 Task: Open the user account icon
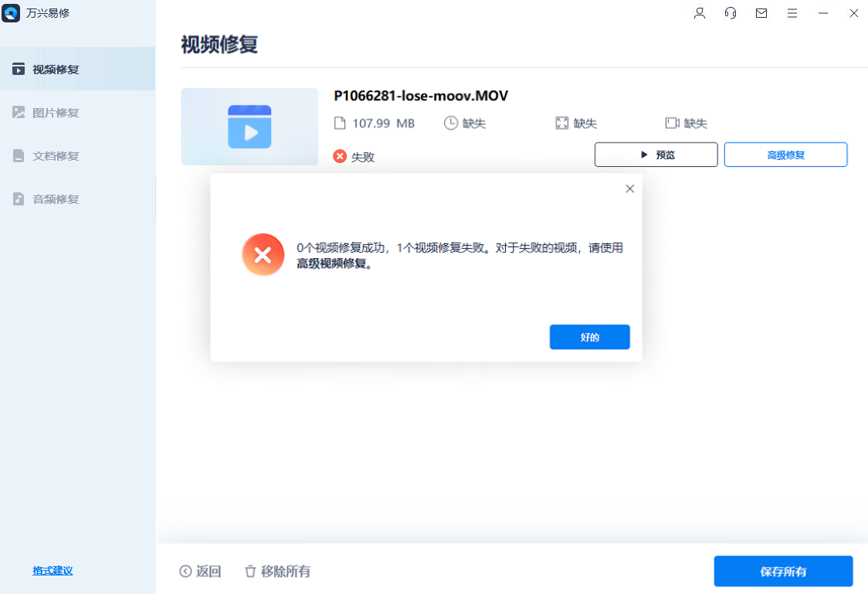click(700, 13)
